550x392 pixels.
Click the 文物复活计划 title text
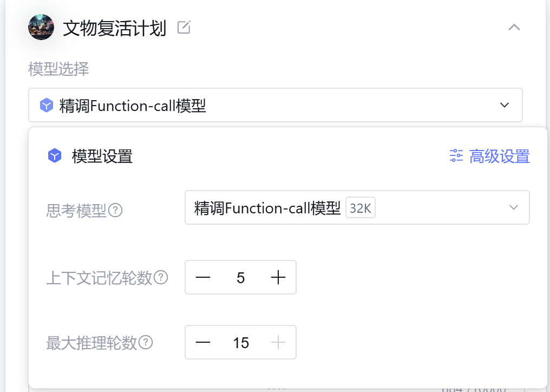click(114, 28)
